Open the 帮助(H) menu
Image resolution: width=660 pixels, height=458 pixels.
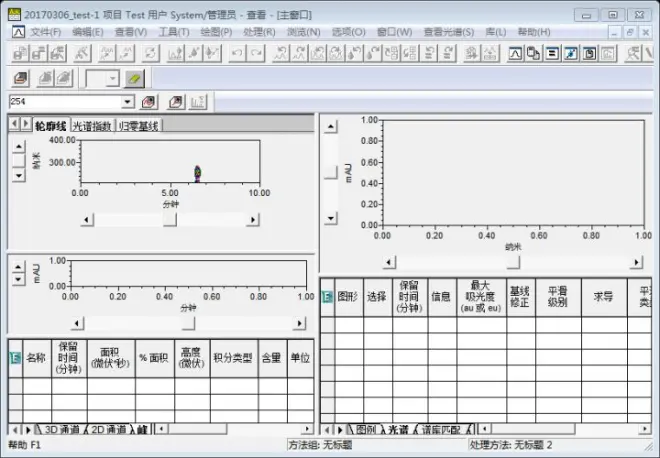coord(534,32)
